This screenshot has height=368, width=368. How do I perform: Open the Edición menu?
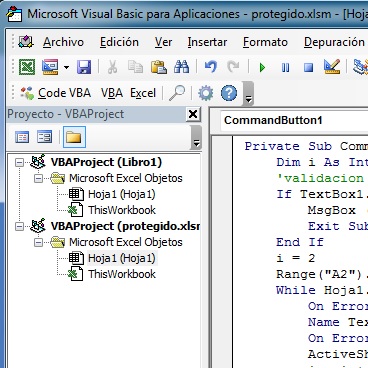pos(119,42)
